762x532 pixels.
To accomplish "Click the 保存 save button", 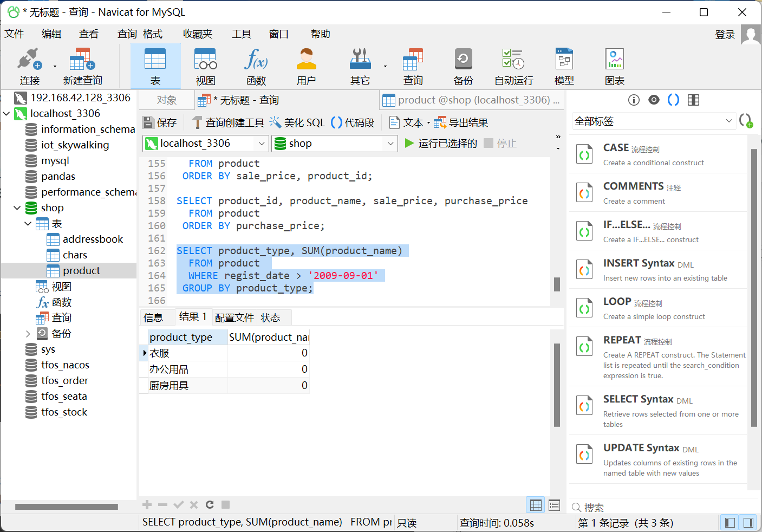I will 160,123.
